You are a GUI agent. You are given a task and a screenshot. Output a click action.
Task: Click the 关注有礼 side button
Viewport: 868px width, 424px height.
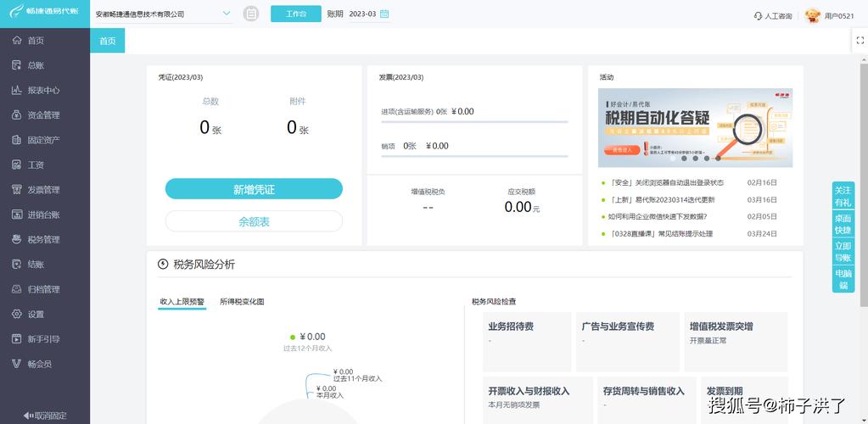tap(843, 196)
